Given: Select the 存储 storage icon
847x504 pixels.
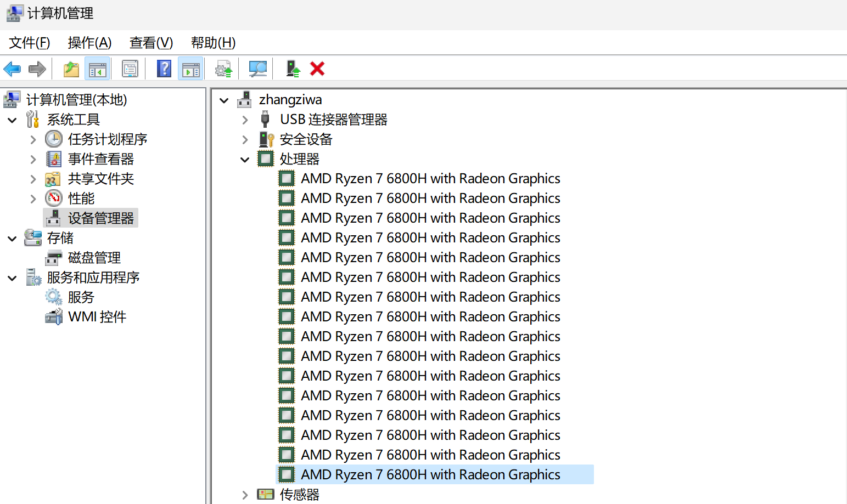Looking at the screenshot, I should click(x=33, y=238).
